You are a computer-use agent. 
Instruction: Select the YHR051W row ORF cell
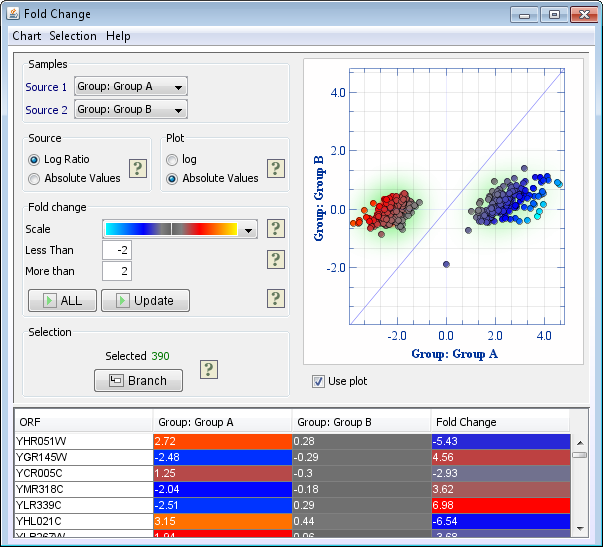coord(84,442)
